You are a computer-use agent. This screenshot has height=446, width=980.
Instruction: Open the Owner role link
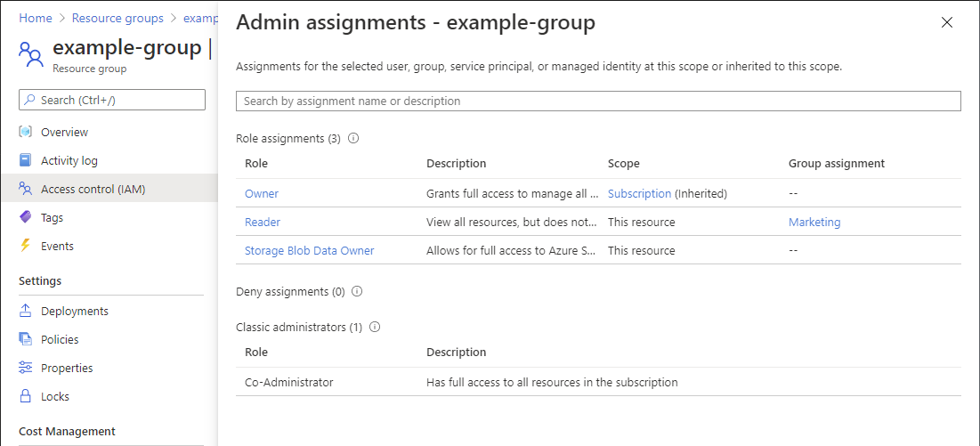(262, 193)
